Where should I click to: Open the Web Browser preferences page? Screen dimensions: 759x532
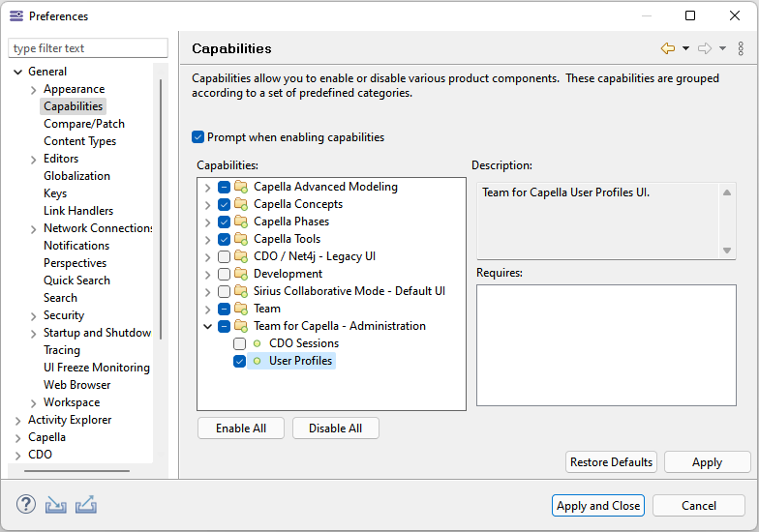tap(76, 385)
